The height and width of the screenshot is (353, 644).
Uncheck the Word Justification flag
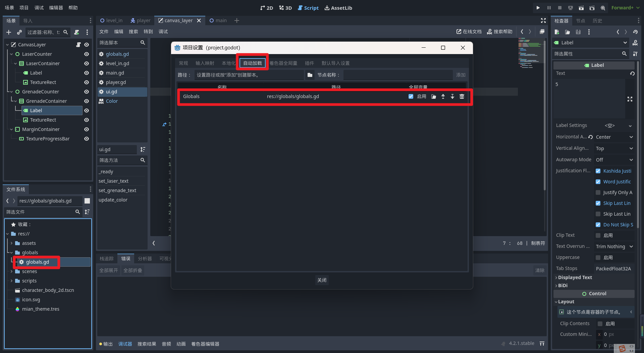click(x=598, y=182)
